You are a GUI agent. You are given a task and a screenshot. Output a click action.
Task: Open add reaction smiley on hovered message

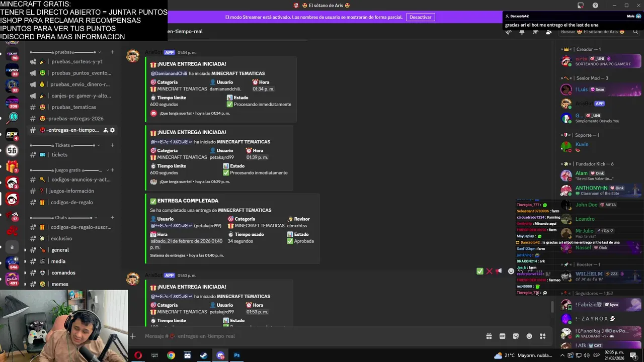[x=511, y=271]
